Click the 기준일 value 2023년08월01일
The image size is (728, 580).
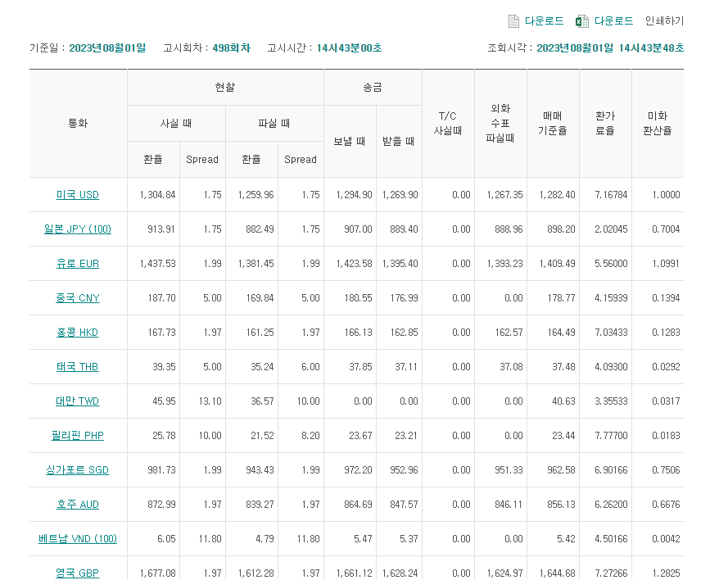[107, 48]
